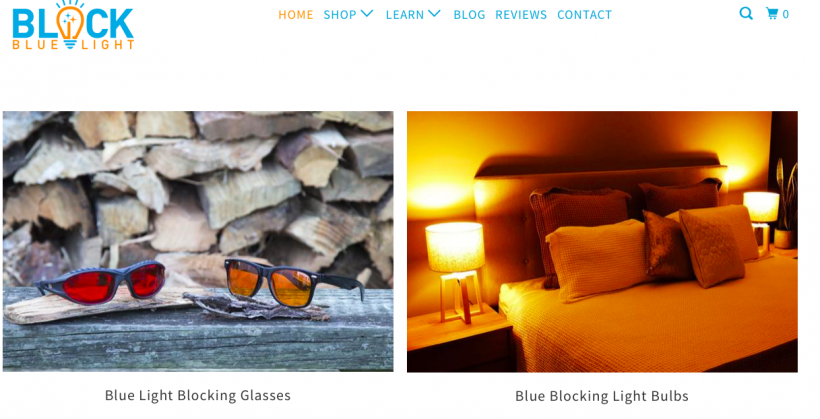Expand the SHOP menu chevron
Screen dimensions: 820x419
click(x=367, y=14)
